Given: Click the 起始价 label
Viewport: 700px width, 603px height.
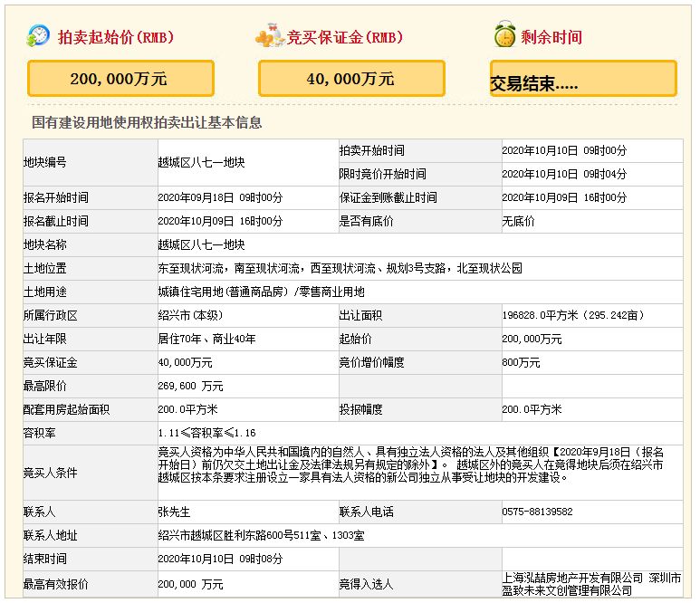Looking at the screenshot, I should click(x=355, y=340).
